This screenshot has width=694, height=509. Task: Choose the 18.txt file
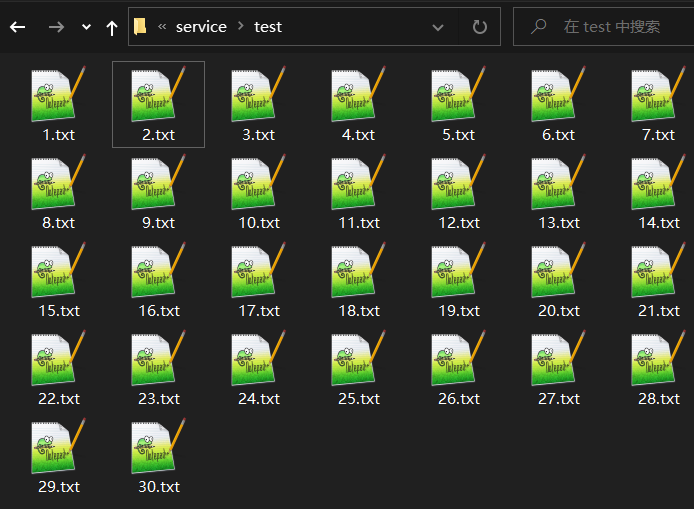point(358,280)
